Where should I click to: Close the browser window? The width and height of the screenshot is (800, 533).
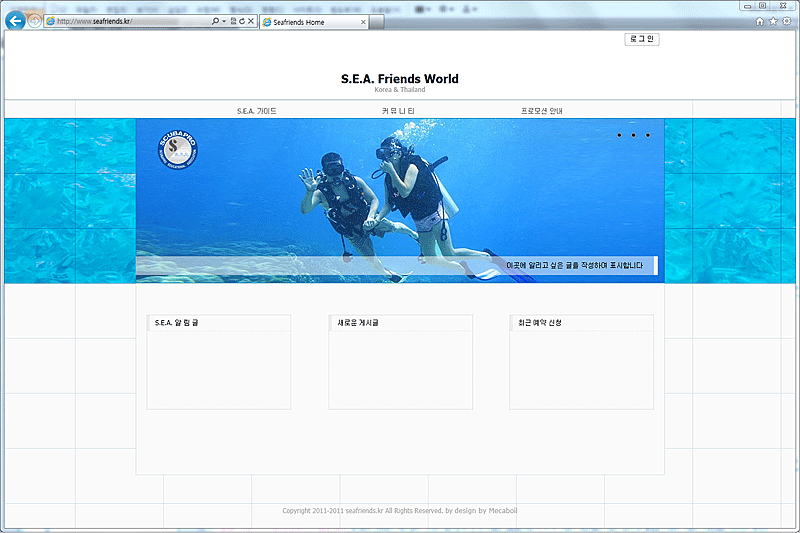pos(783,6)
